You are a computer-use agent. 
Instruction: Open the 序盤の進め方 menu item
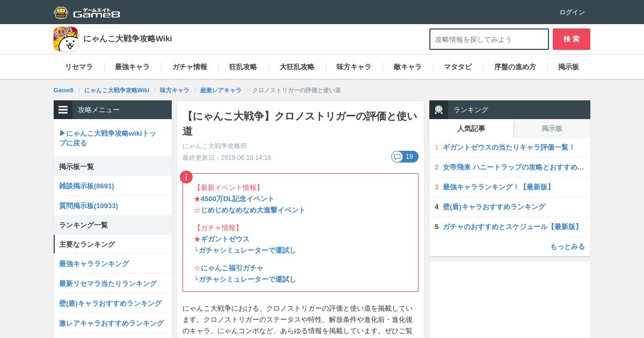[x=515, y=67]
